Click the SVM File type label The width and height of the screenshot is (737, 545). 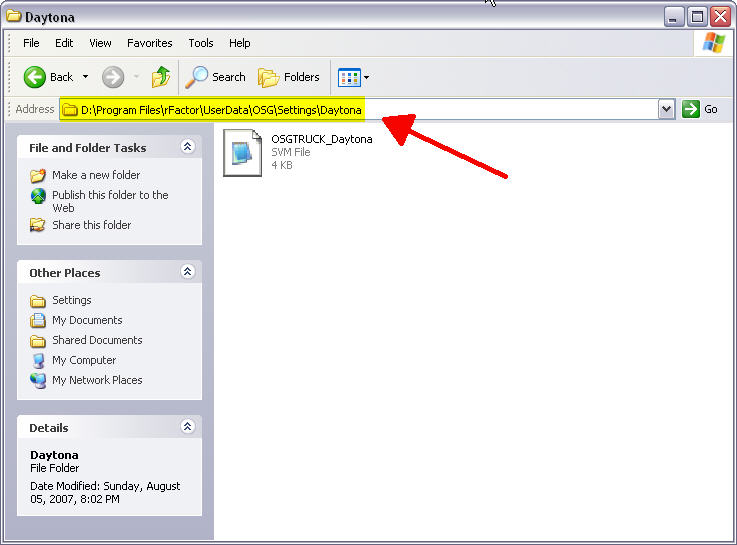click(290, 152)
